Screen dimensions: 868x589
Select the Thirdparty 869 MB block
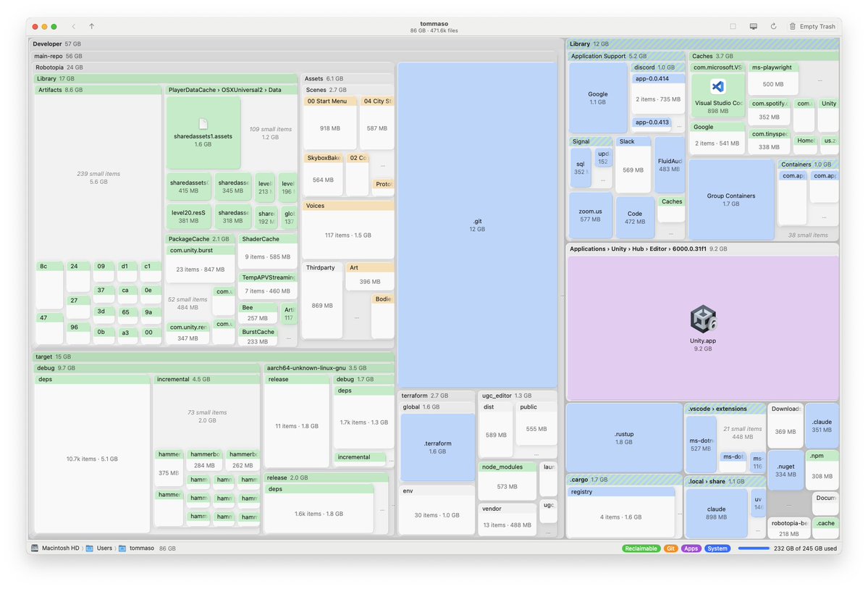tap(323, 301)
